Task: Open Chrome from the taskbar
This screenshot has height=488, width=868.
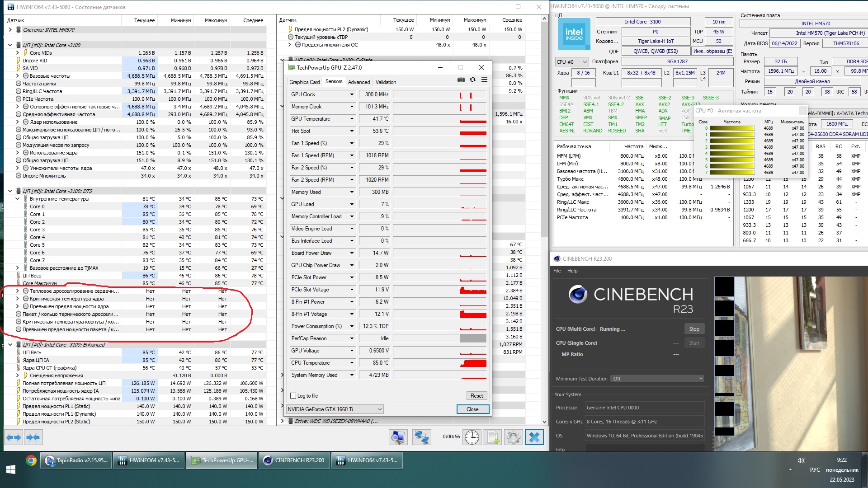Action: [x=31, y=460]
